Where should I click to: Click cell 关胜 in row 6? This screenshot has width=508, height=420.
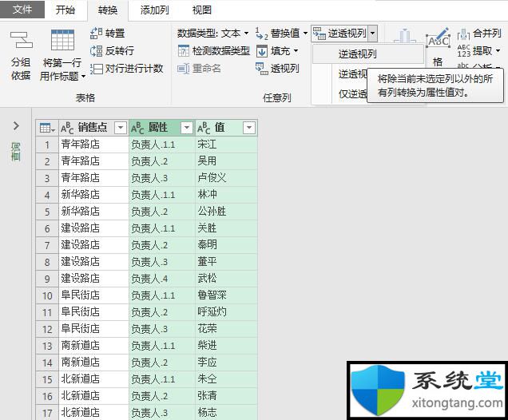(x=226, y=228)
